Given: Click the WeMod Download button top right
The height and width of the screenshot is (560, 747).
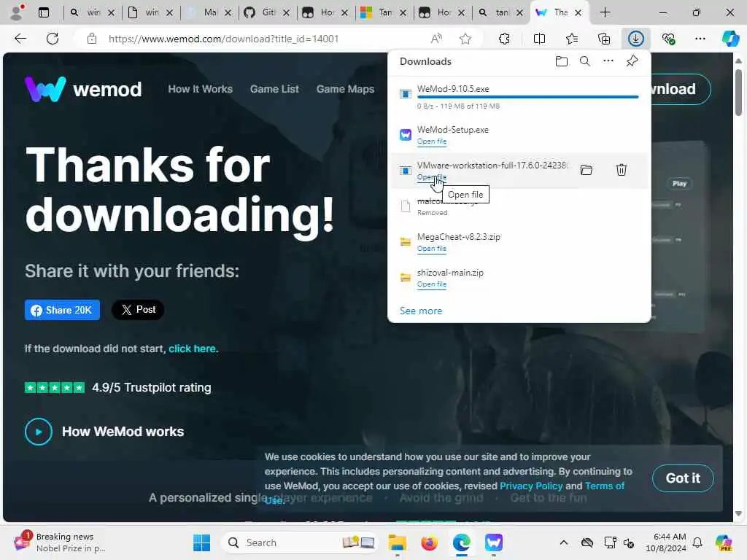Looking at the screenshot, I should coord(681,89).
